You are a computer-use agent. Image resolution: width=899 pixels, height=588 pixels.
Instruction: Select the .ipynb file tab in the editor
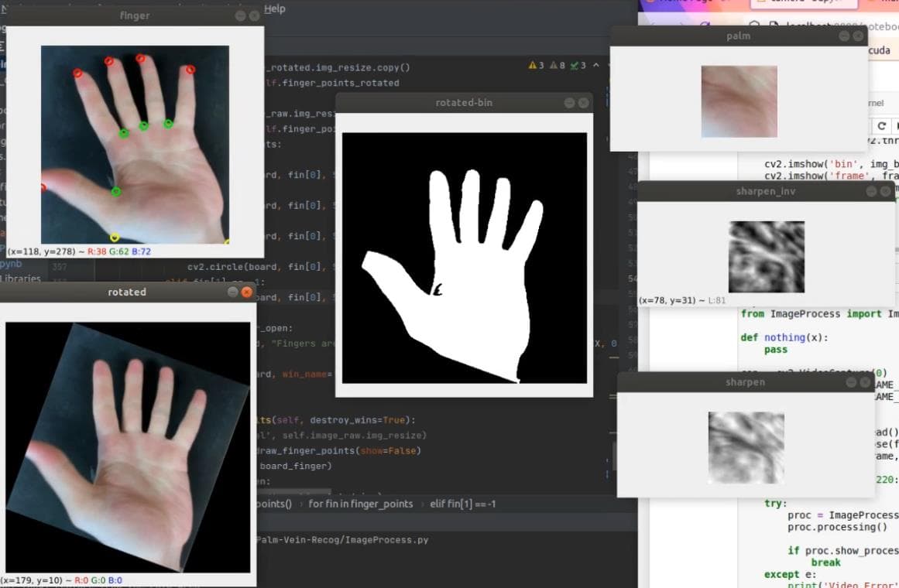point(11,264)
